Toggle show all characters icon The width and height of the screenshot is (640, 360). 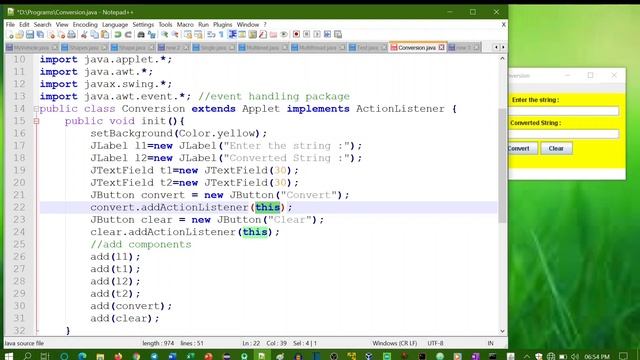pos(221,35)
